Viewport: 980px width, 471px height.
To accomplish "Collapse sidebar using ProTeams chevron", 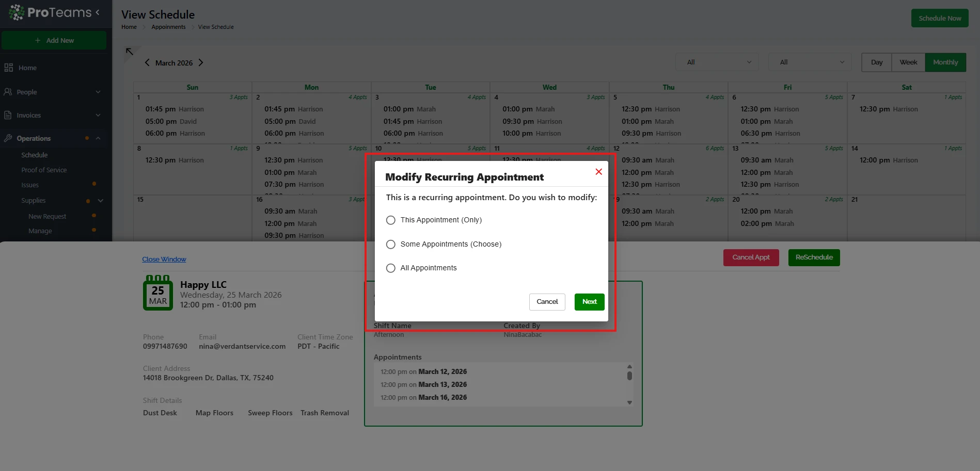I will [97, 12].
